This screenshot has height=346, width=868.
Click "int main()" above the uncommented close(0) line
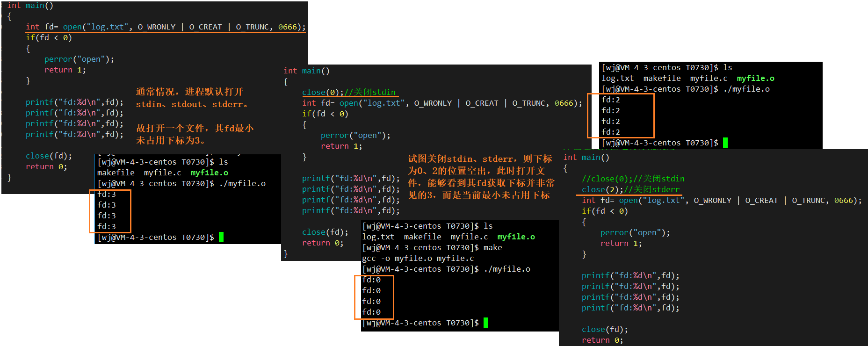point(307,71)
